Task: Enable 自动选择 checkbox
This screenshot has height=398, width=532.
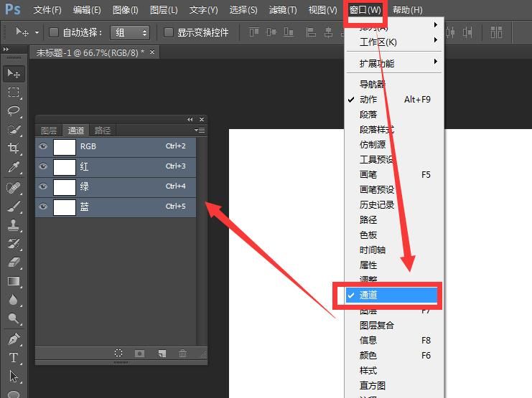Action: (x=54, y=32)
